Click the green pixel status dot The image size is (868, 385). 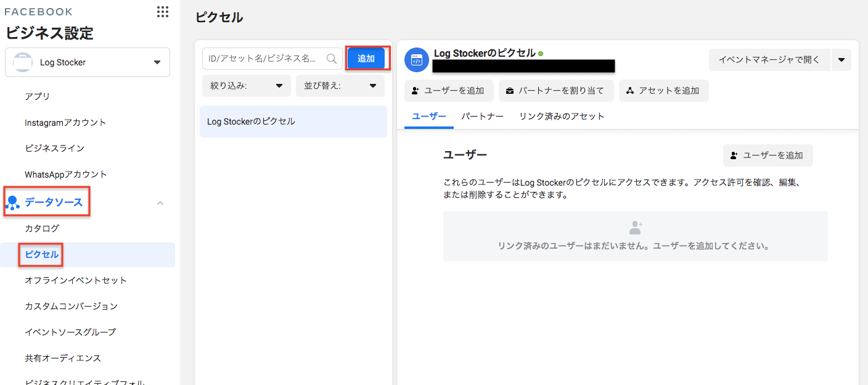coord(541,54)
